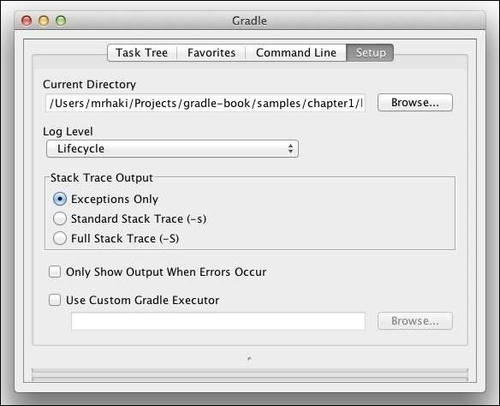This screenshot has height=406, width=500.
Task: Click the Gradle window title
Action: pyautogui.click(x=249, y=21)
